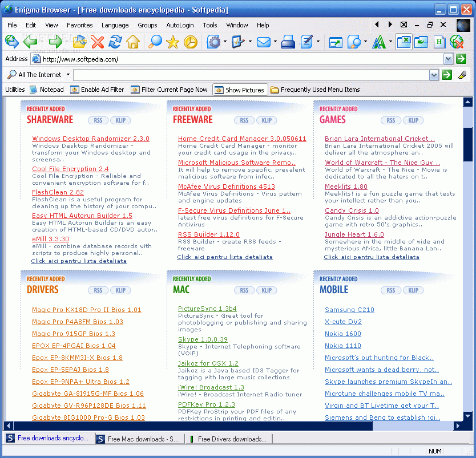Screen dimensions: 476x458
Task: Go to the Home page icon
Action: (x=133, y=42)
